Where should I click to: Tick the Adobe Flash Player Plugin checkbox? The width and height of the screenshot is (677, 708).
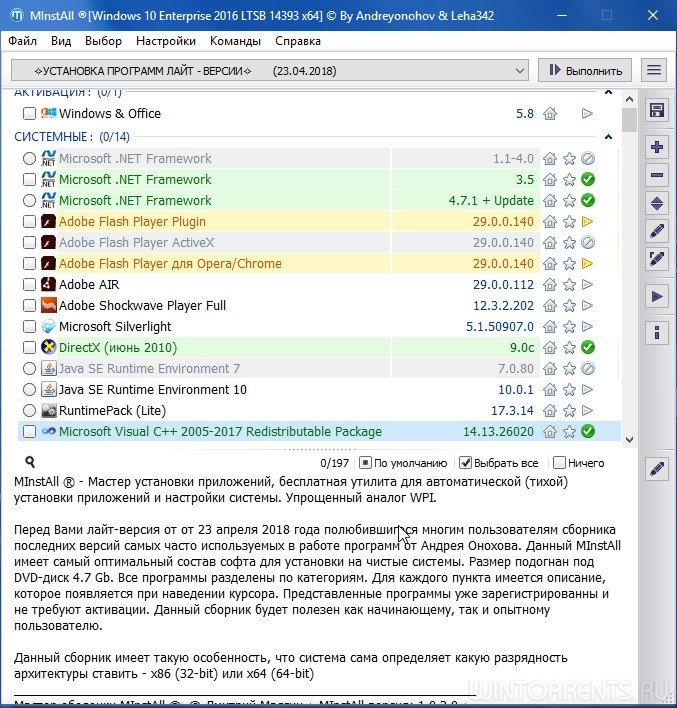(x=29, y=222)
